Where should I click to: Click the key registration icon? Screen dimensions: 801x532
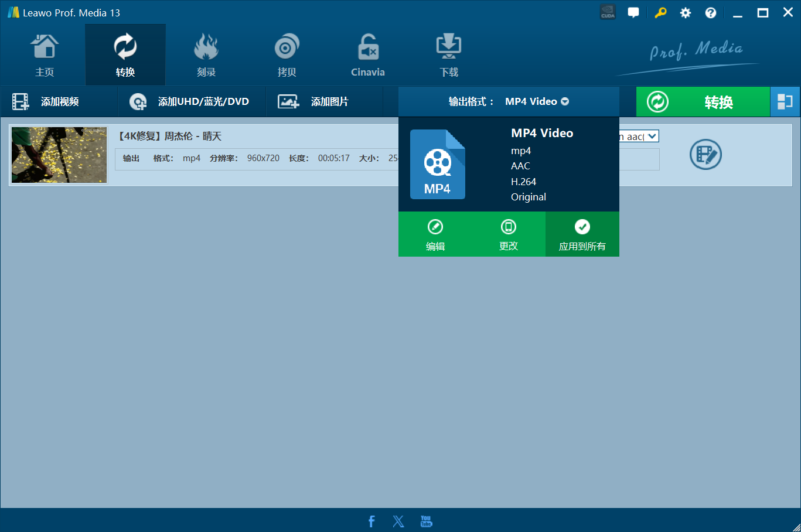[660, 13]
